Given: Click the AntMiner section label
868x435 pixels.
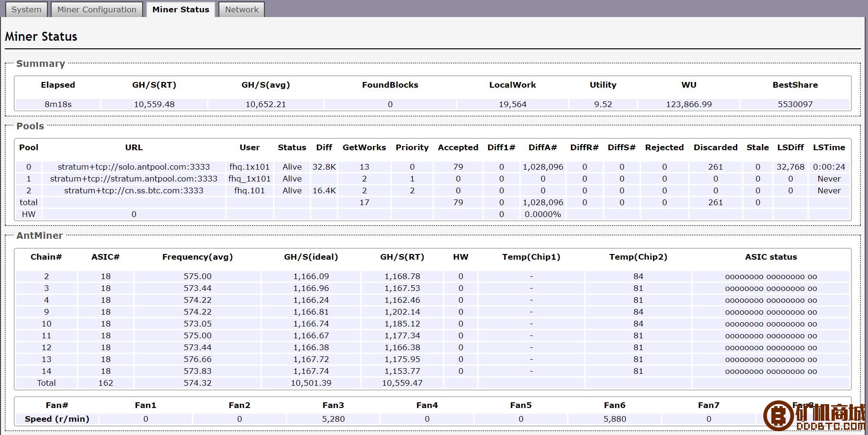Looking at the screenshot, I should (x=39, y=236).
